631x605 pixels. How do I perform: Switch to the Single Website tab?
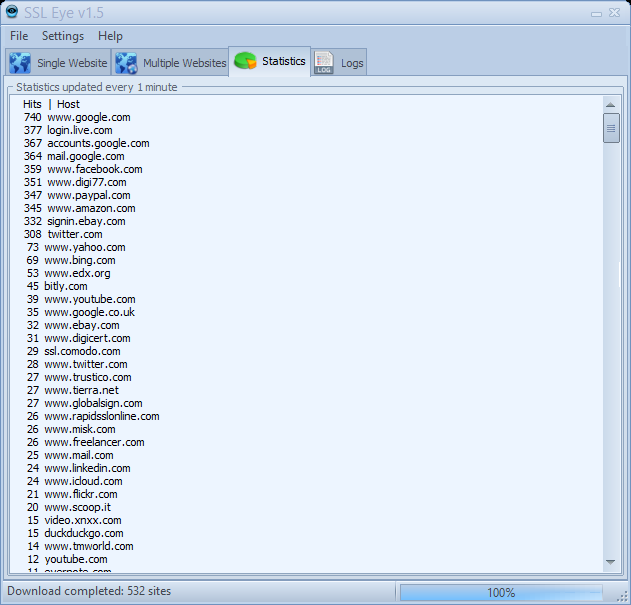(x=58, y=62)
